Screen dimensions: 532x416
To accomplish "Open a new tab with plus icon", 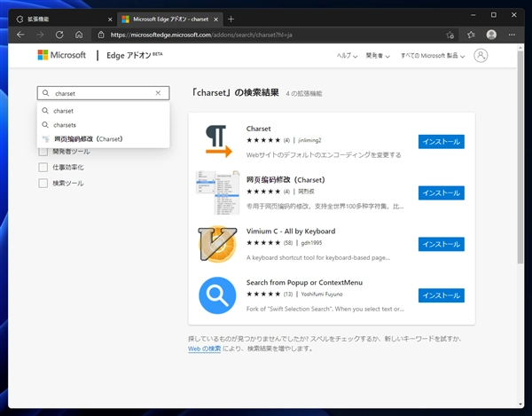I will (x=231, y=20).
